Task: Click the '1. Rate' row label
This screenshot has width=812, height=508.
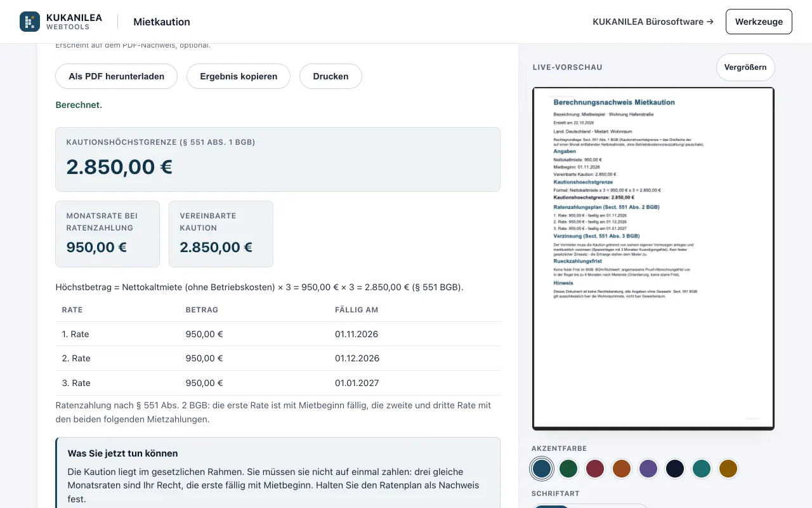Action: [76, 334]
